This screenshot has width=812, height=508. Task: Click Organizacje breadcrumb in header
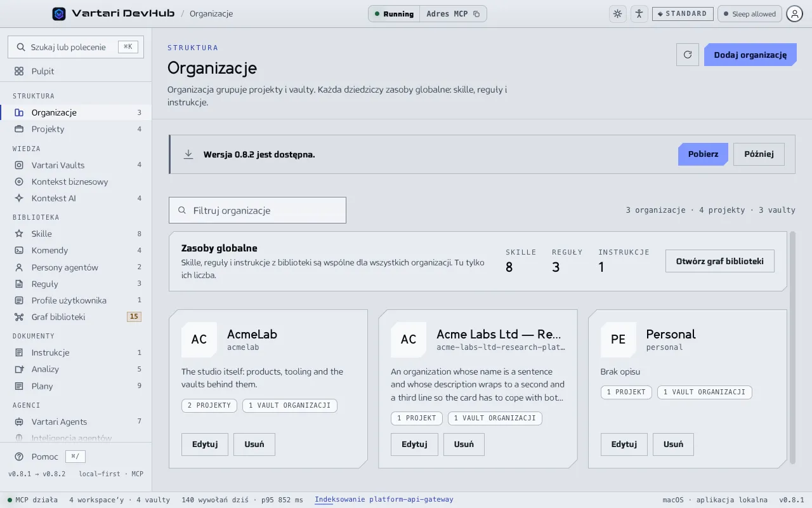pyautogui.click(x=211, y=14)
